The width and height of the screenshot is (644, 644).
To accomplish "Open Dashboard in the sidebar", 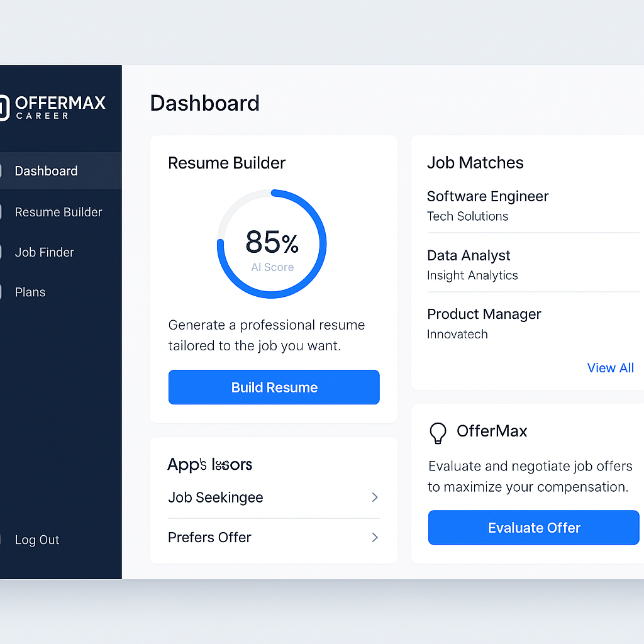I will tap(47, 171).
